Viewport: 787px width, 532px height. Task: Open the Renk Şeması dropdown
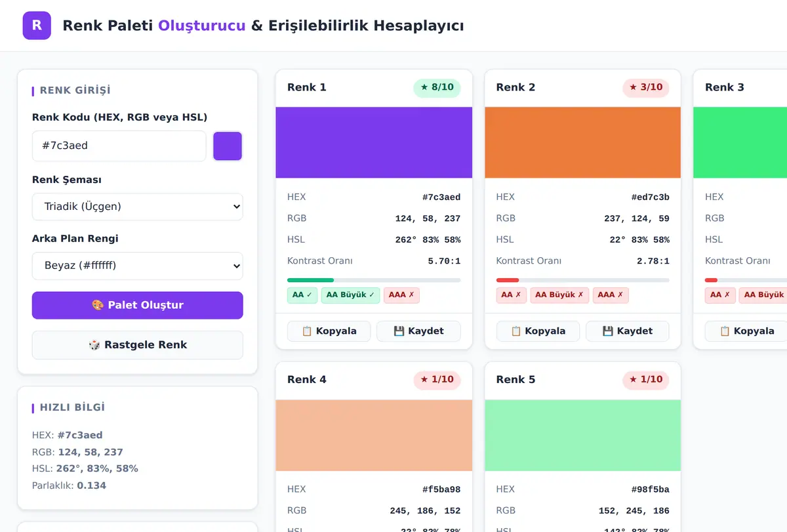click(x=138, y=207)
